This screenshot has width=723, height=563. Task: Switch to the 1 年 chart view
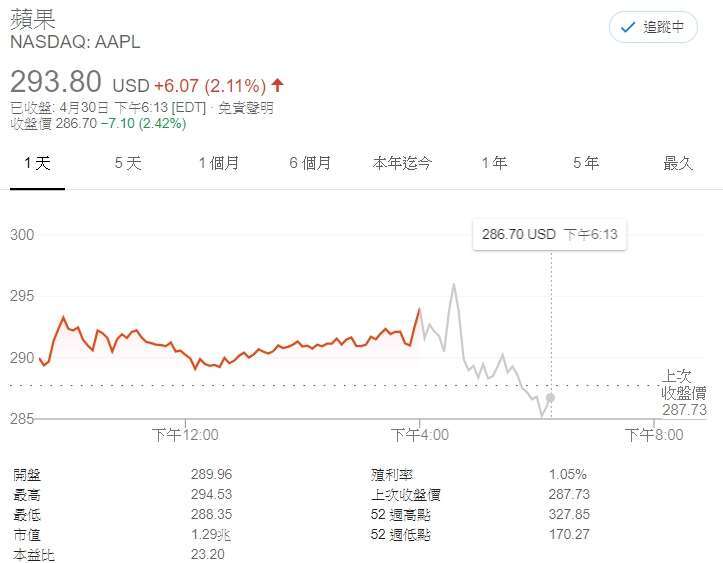494,163
